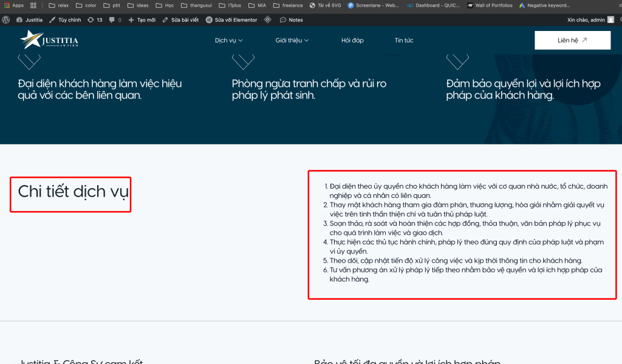The width and height of the screenshot is (622, 364).
Task: Click the Justitia Law Firm logo
Action: click(x=49, y=40)
